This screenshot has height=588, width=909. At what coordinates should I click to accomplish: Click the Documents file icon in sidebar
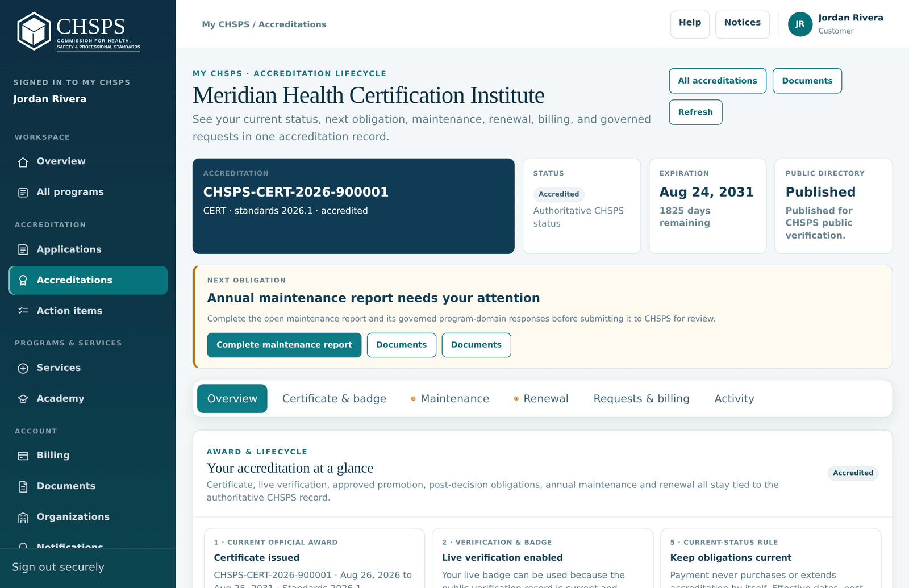tap(23, 486)
